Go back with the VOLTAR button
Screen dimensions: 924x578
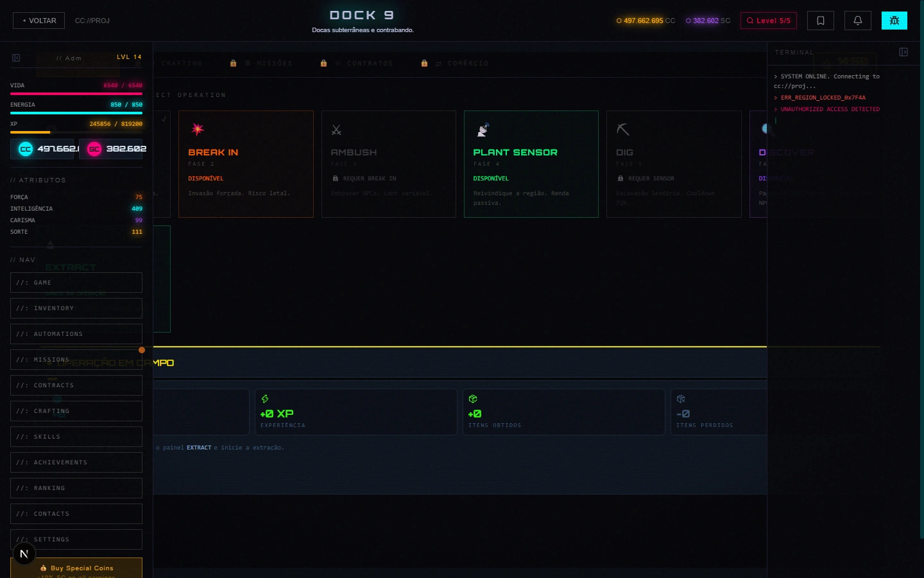[39, 21]
